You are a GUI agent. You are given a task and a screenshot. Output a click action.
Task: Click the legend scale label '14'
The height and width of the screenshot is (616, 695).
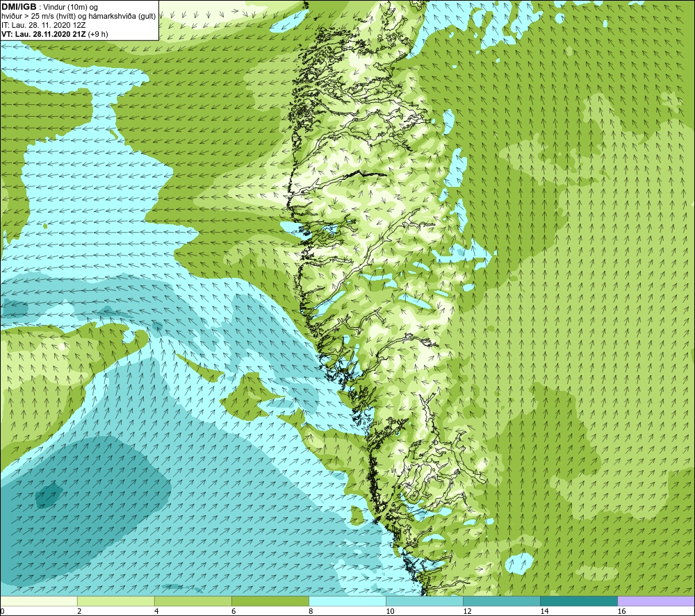[544, 612]
